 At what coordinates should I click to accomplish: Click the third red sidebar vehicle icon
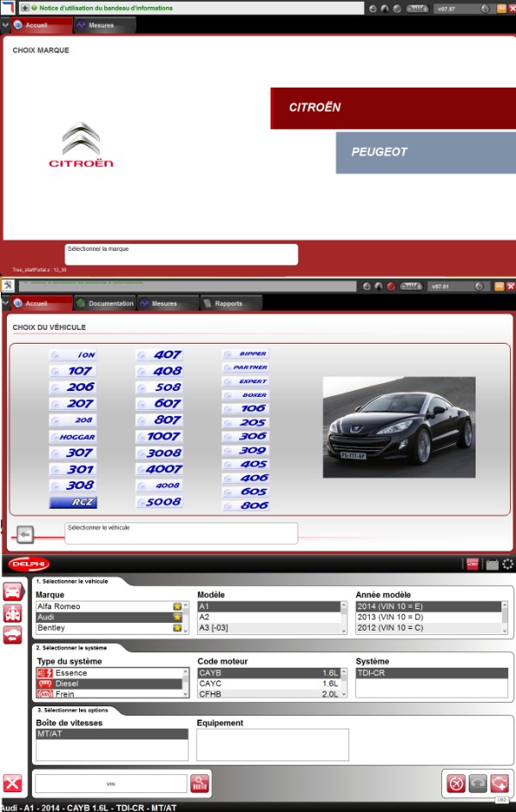click(x=13, y=635)
